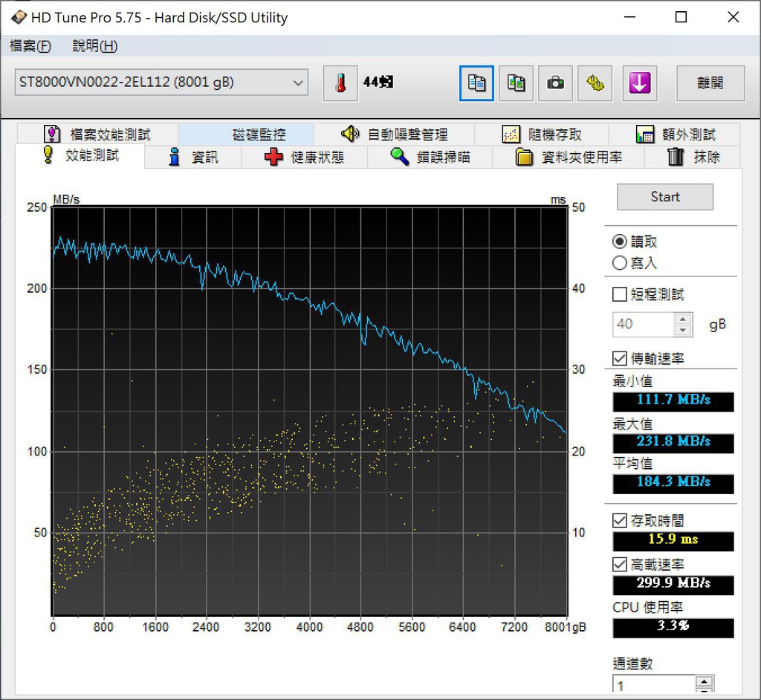Open the 說明(H) menu
Image resolution: width=761 pixels, height=700 pixels.
pos(94,45)
